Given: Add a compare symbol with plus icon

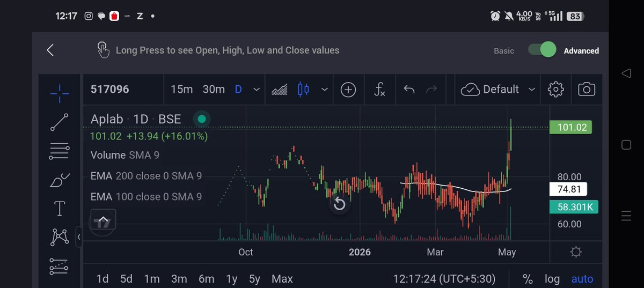Looking at the screenshot, I should click(x=348, y=90).
